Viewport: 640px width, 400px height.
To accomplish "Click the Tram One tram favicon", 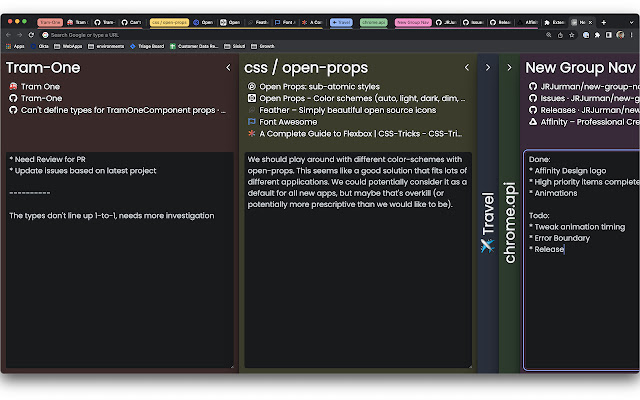I will click(x=13, y=87).
